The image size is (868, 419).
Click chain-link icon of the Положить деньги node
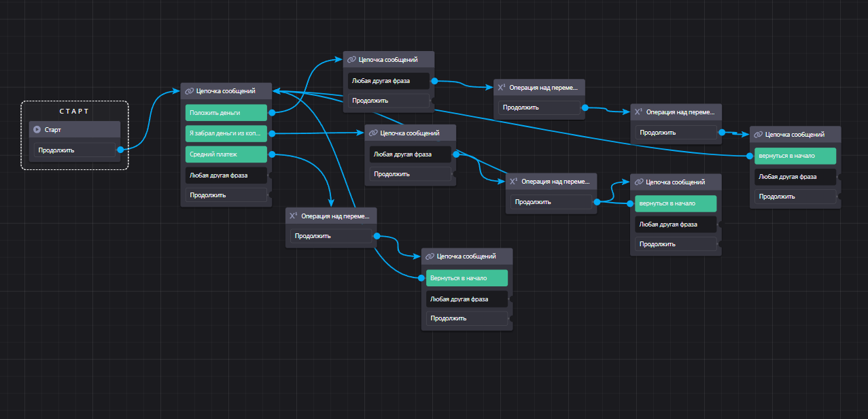tap(190, 91)
